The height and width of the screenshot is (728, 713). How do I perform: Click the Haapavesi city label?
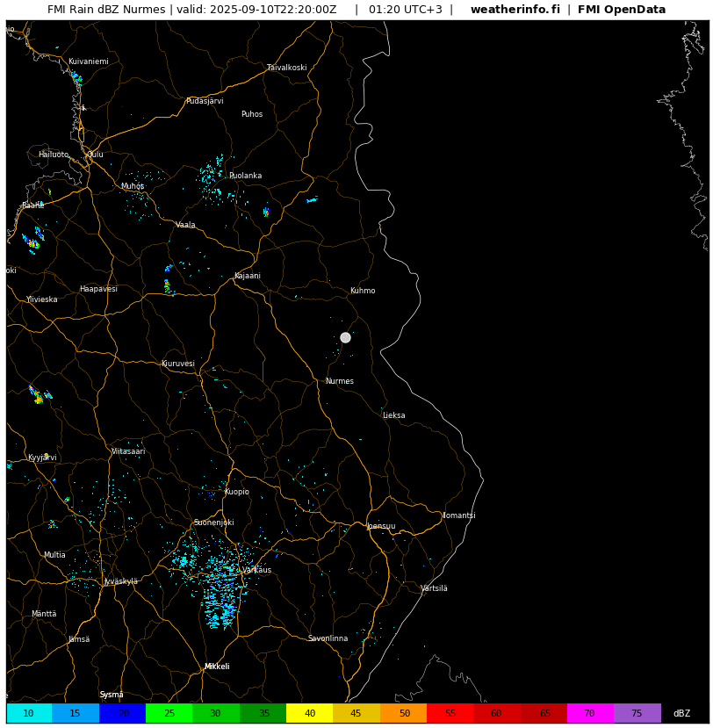pos(99,289)
